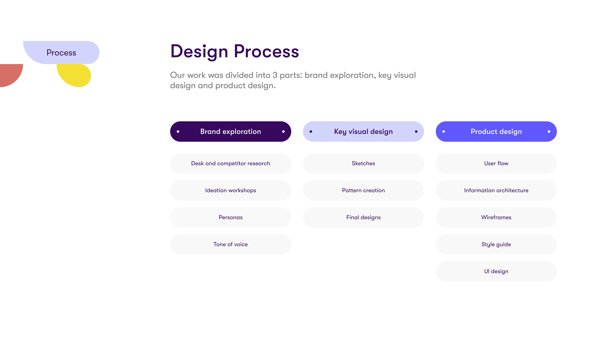Select the Product design header
The image size is (594, 364).
(496, 131)
